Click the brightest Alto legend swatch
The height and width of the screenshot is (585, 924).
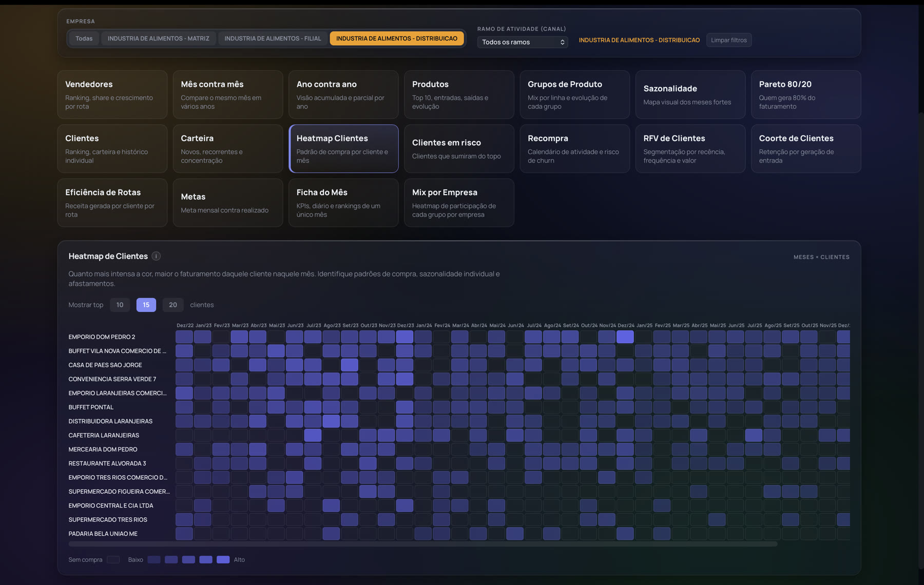(x=223, y=560)
